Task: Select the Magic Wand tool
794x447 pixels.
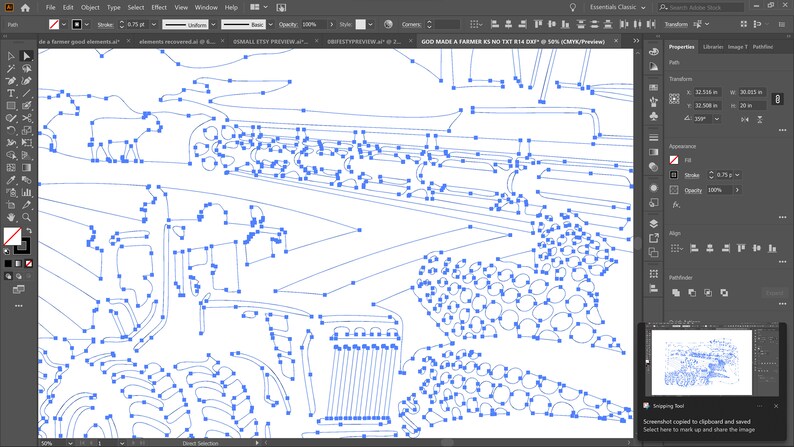Action: (11, 68)
